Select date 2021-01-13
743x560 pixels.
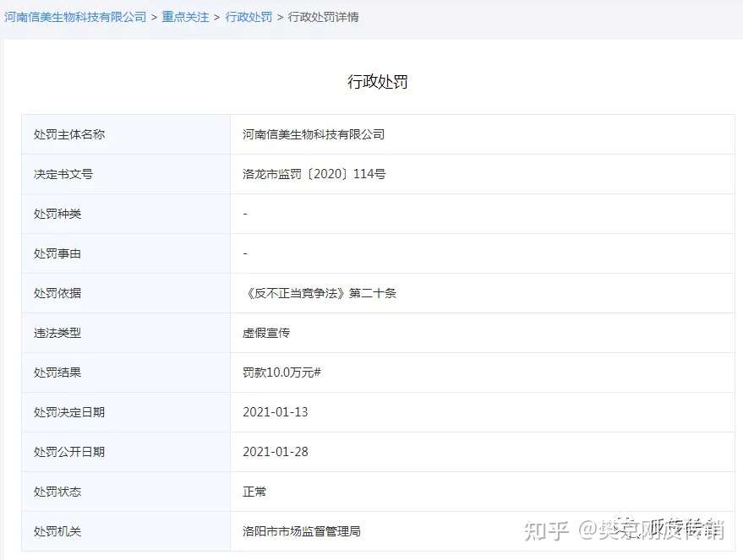click(276, 412)
